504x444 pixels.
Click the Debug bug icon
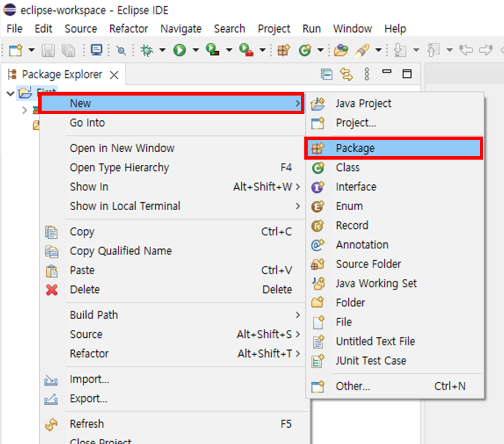pyautogui.click(x=147, y=50)
